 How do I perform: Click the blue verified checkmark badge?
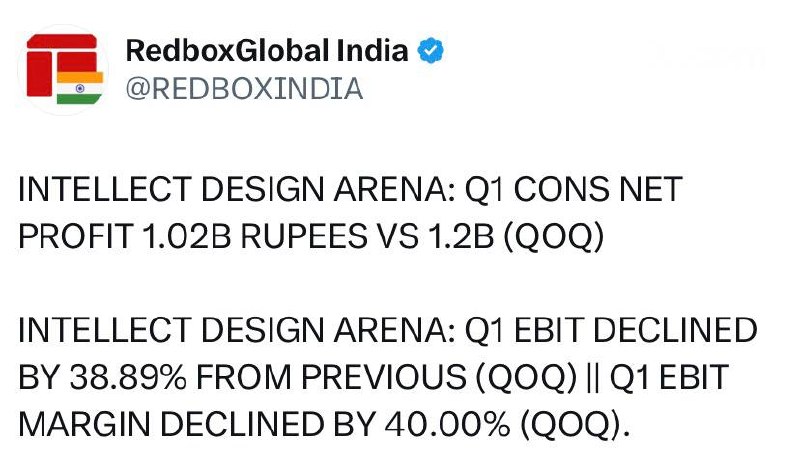click(431, 51)
